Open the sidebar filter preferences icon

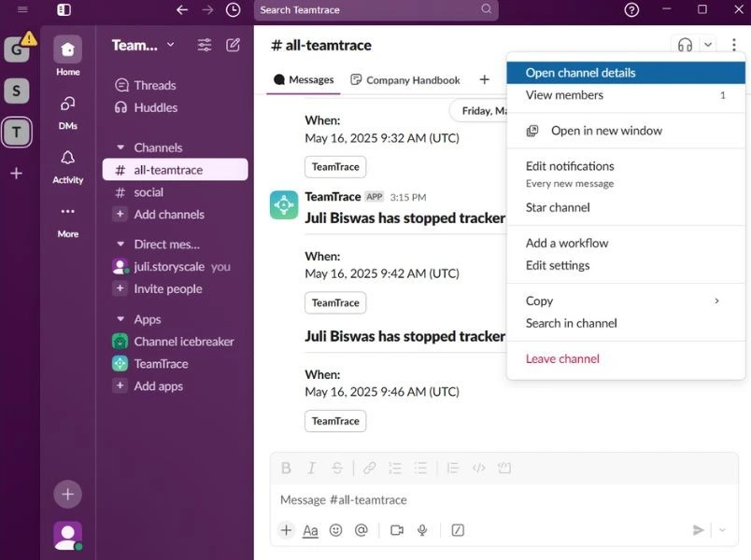pyautogui.click(x=205, y=45)
